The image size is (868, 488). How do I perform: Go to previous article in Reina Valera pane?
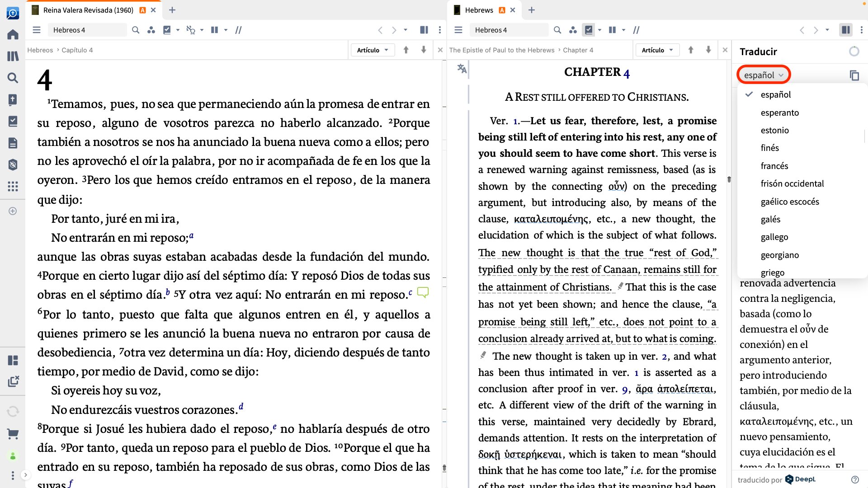pyautogui.click(x=406, y=50)
